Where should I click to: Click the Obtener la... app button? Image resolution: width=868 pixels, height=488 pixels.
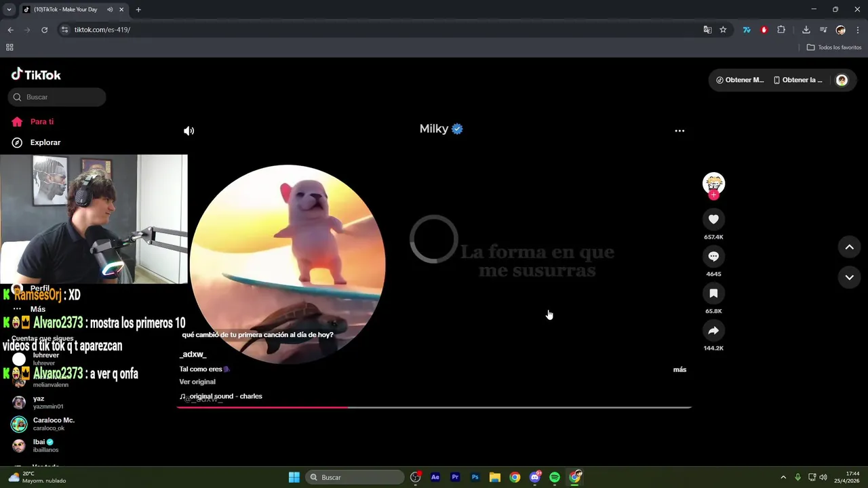point(797,80)
